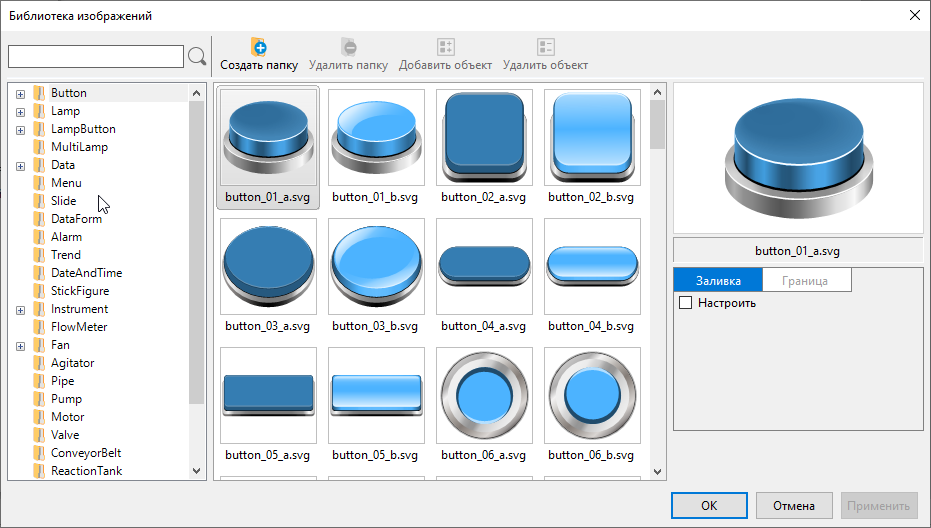
Task: Select the Agitator folder
Action: (72, 363)
